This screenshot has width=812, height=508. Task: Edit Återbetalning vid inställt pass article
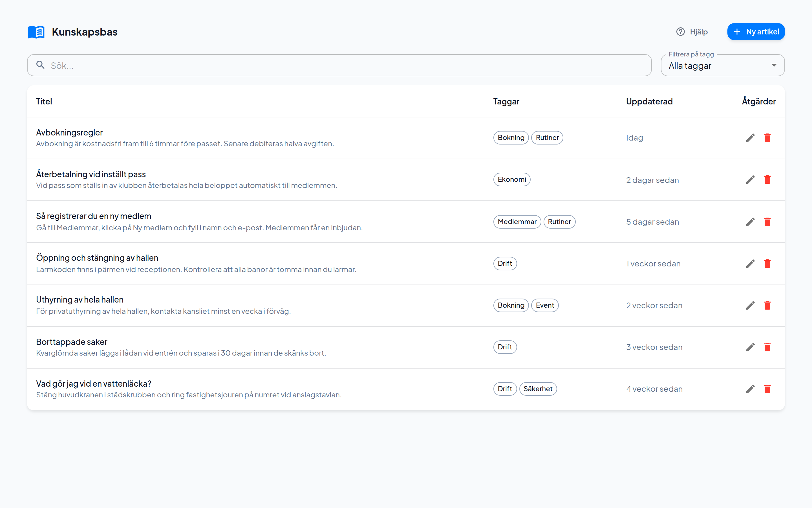(x=750, y=180)
